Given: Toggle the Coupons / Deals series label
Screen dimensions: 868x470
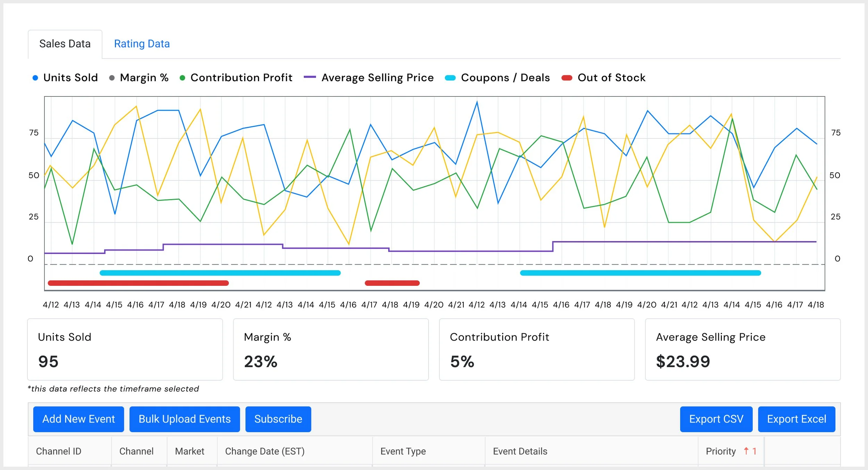Looking at the screenshot, I should pyautogui.click(x=505, y=78).
